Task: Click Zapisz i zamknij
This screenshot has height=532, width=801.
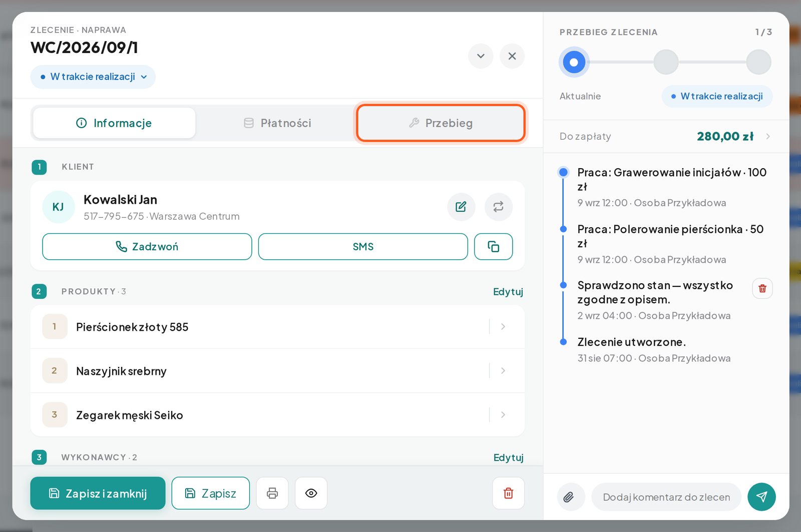Action: click(x=98, y=493)
